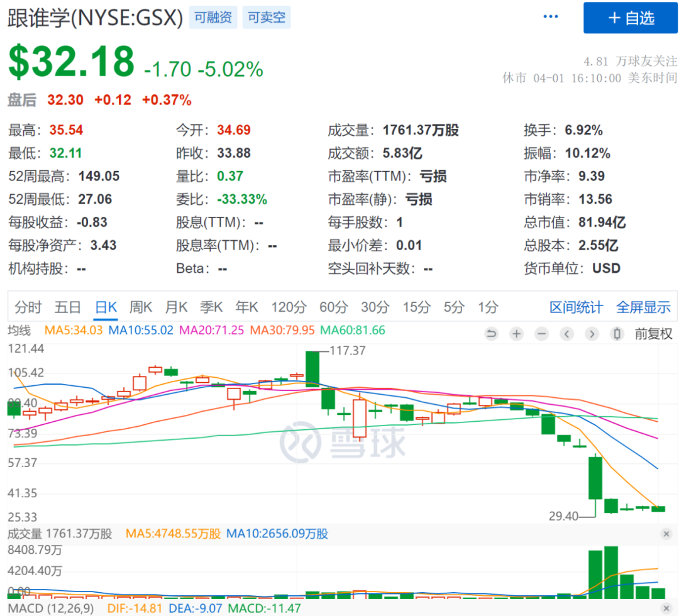Click the 市净率 value 9.39

[x=592, y=176]
